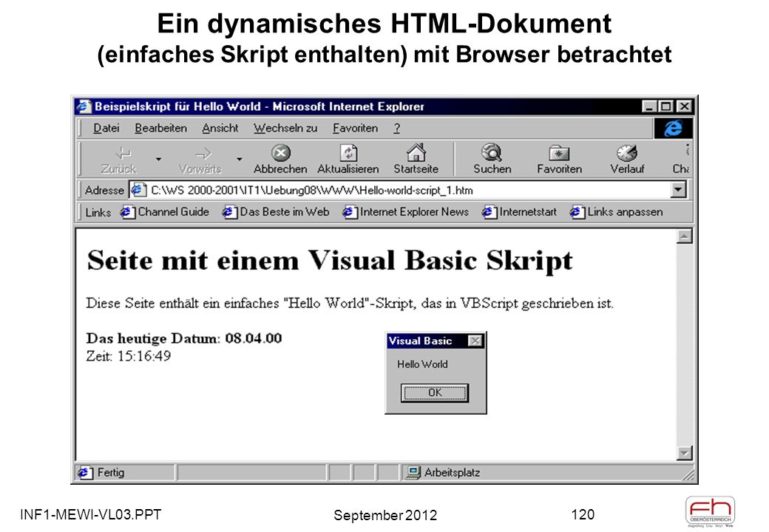
Task: Click the 'Hello World' message text
Action: click(422, 364)
